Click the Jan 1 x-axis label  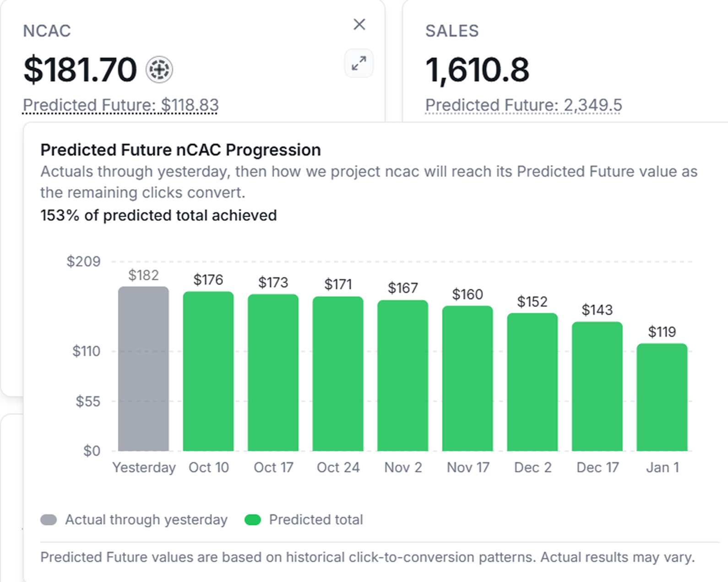pos(662,468)
